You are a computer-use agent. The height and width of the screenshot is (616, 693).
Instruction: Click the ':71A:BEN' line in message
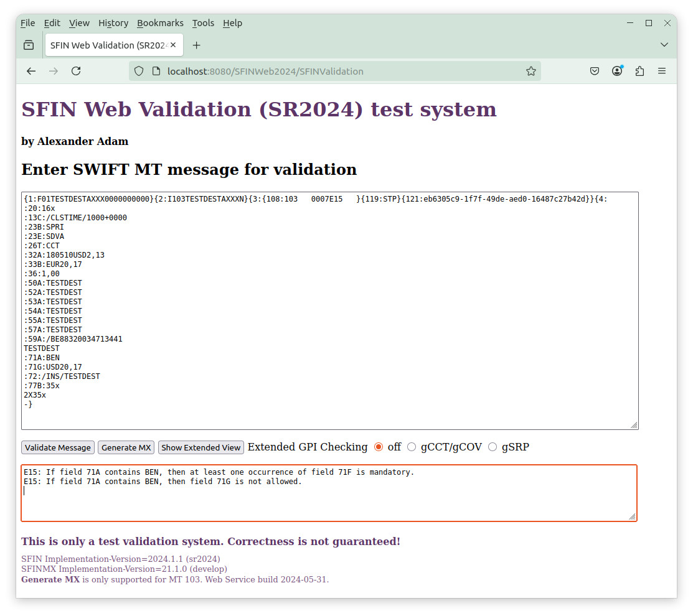tap(42, 358)
